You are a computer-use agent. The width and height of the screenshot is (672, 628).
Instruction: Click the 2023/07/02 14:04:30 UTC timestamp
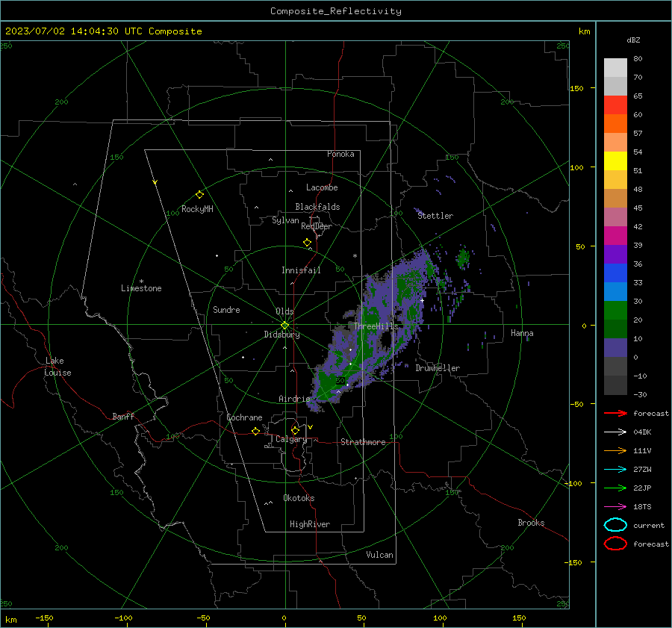click(75, 31)
